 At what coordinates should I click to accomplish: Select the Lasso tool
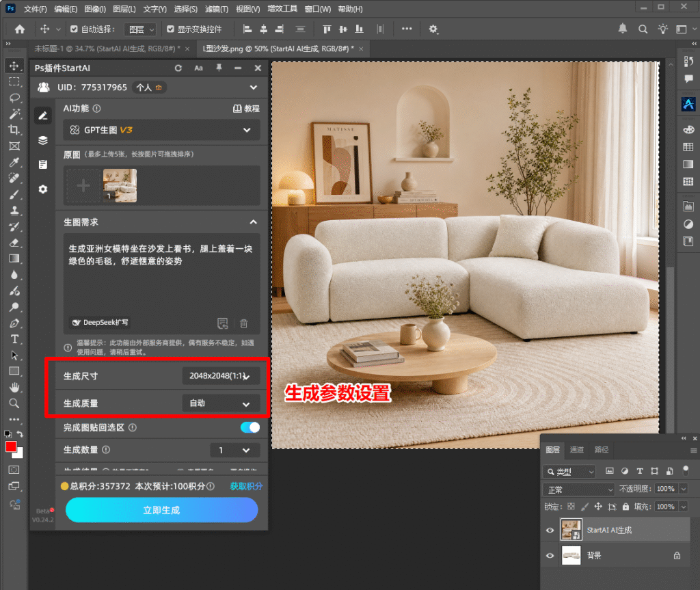14,98
